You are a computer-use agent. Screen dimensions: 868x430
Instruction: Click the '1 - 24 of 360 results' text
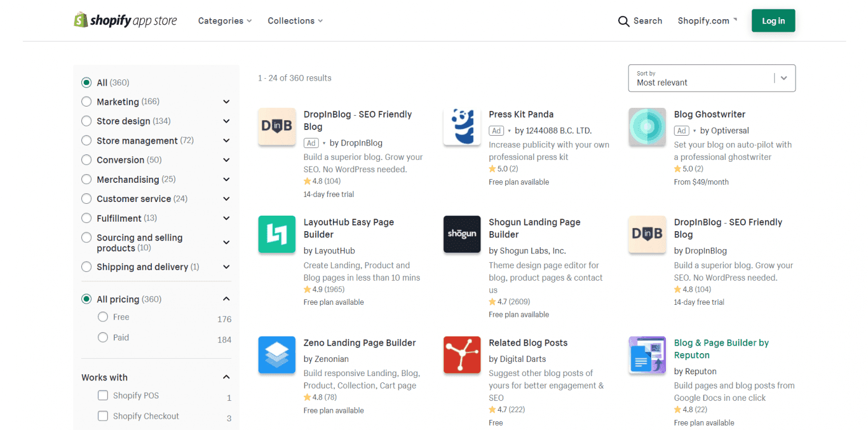coord(294,78)
